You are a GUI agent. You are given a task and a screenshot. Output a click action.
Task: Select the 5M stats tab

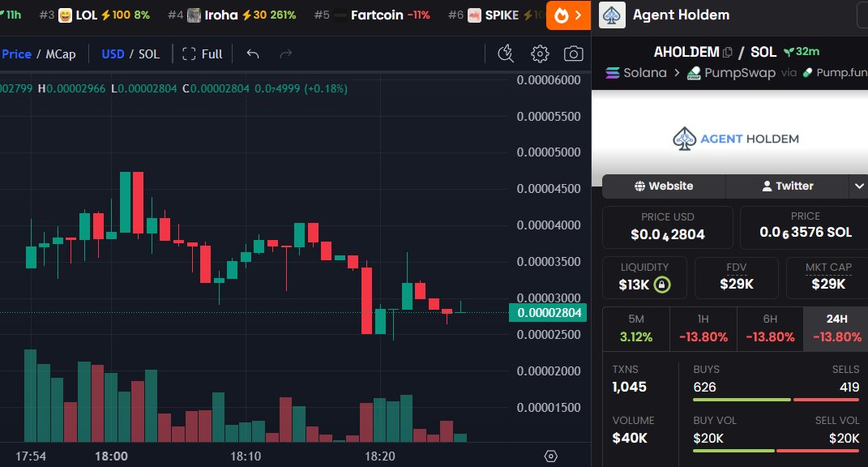coord(636,328)
